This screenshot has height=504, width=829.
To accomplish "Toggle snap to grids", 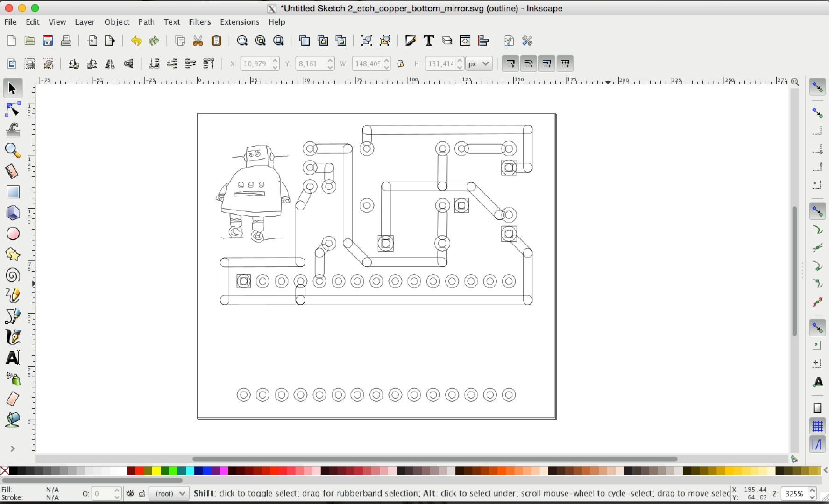I will (x=817, y=426).
